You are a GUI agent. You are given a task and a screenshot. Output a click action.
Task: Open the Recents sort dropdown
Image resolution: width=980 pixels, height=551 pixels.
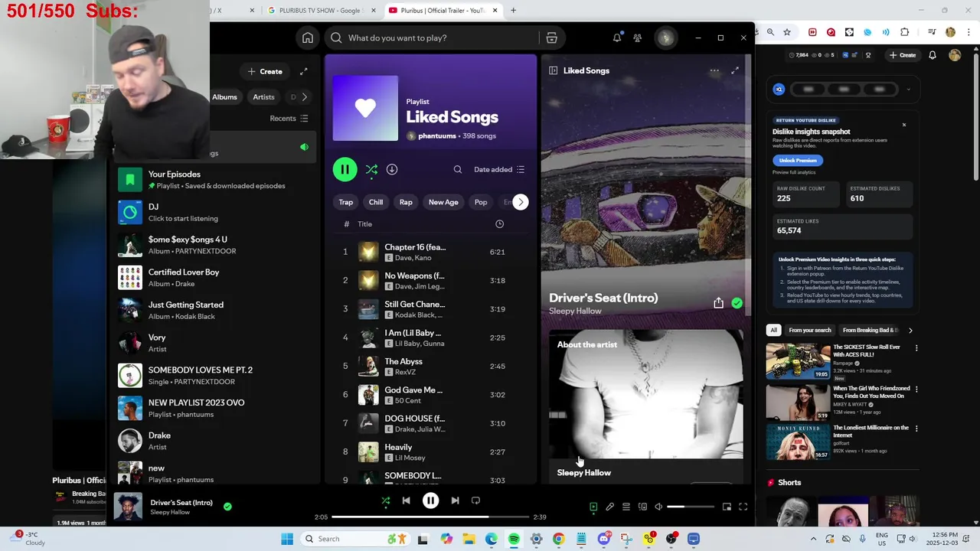click(x=289, y=119)
